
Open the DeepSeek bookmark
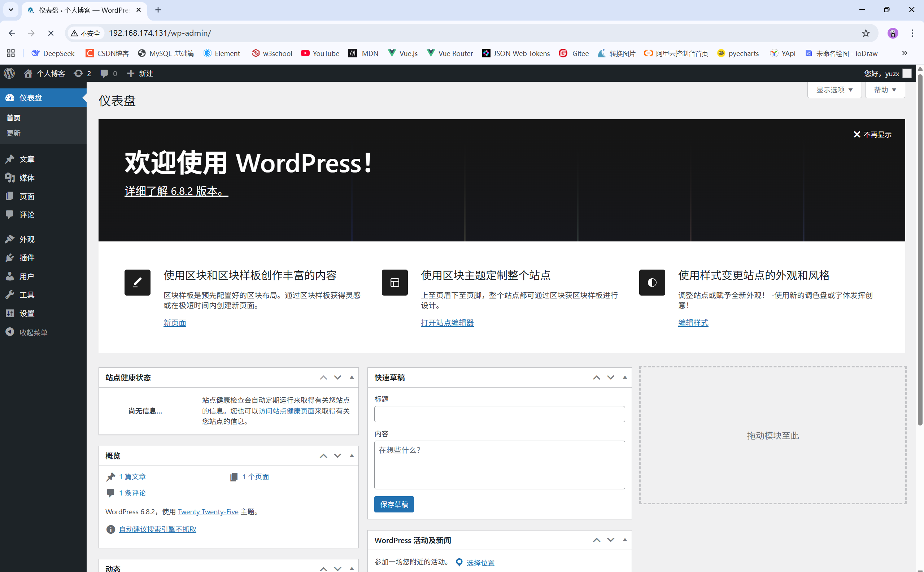coord(53,53)
